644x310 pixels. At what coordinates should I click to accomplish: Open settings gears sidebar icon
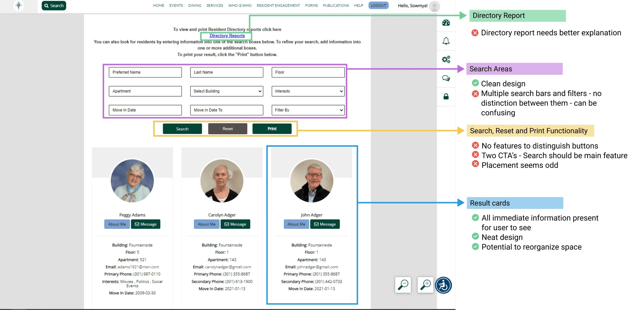point(446,59)
